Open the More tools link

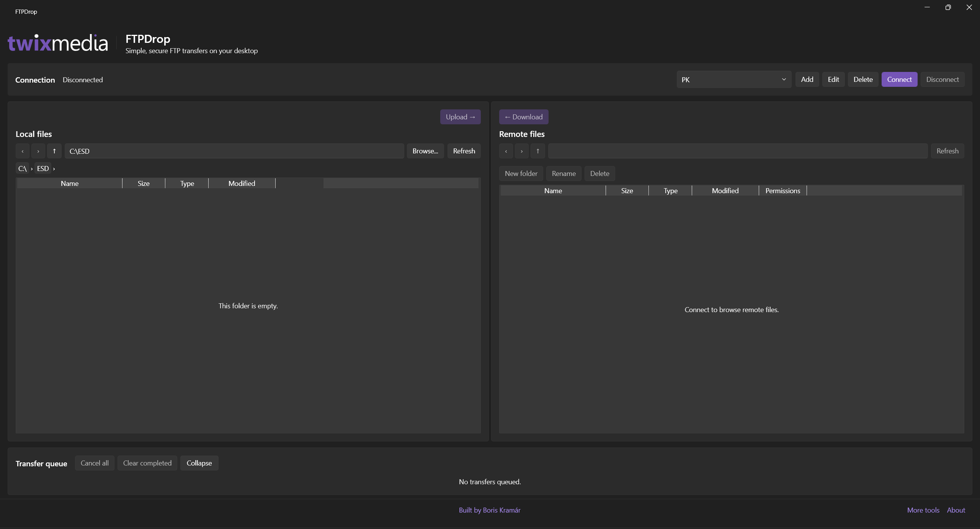click(923, 510)
